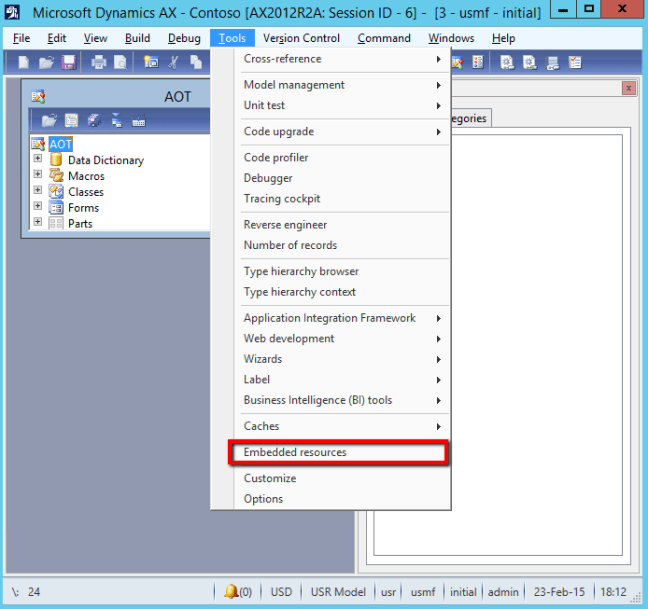Expand the Classes tree node
Screen dimensions: 648x609
38,190
